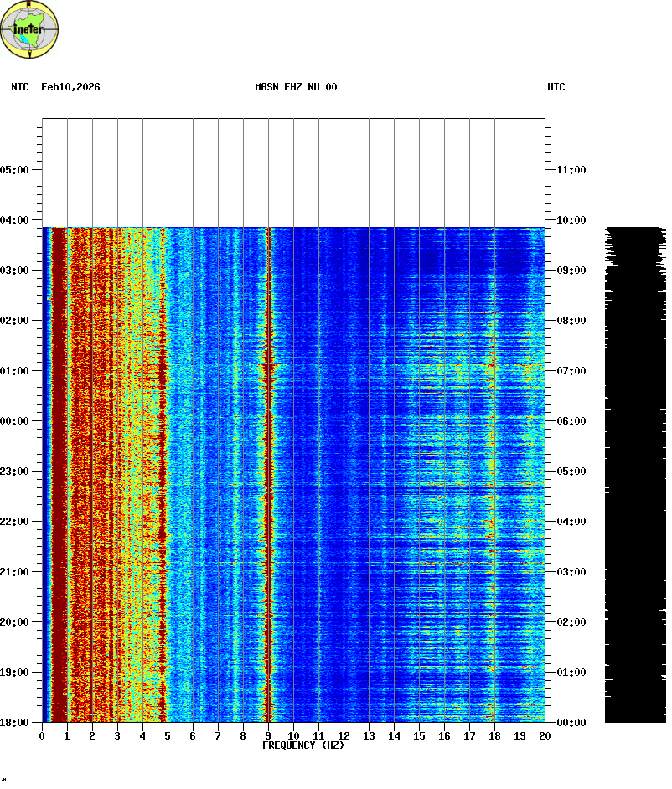
Task: Click the 15 Hz frequency axis label
Action: pyautogui.click(x=419, y=735)
